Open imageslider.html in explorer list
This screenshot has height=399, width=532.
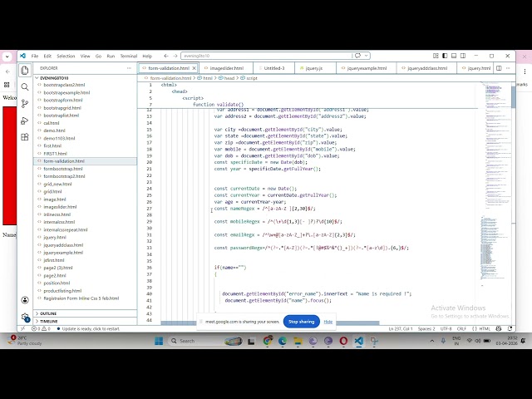(x=60, y=207)
